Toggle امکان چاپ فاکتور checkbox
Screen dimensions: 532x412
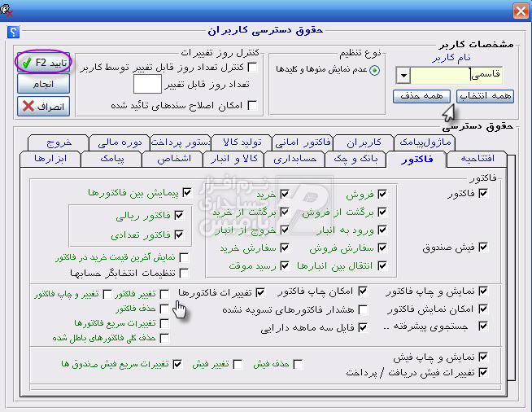(363, 291)
